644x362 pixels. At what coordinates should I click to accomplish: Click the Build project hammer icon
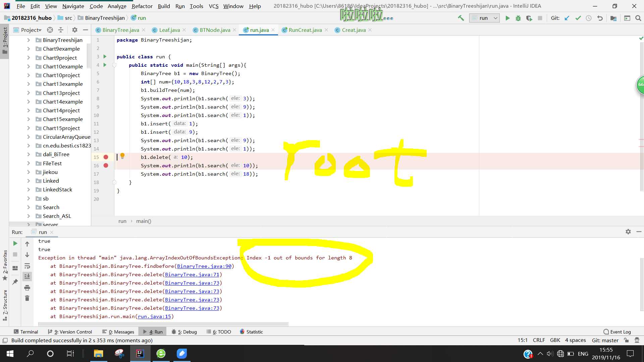[x=462, y=18]
